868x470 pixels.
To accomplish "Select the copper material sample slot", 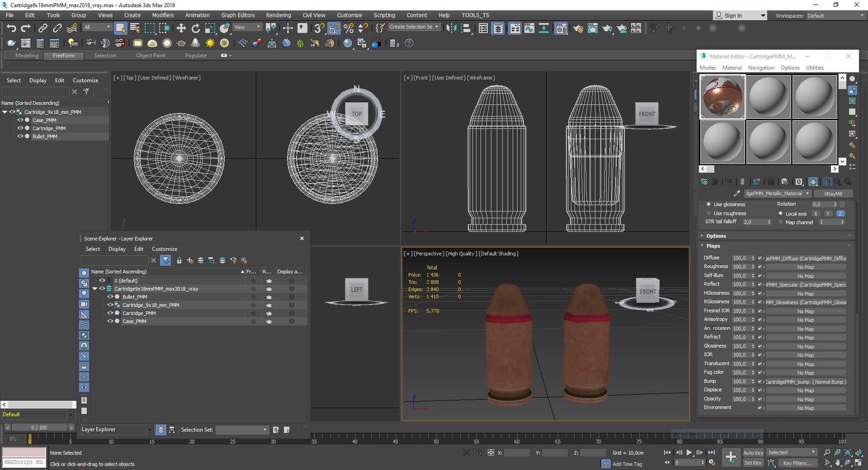I will point(722,97).
